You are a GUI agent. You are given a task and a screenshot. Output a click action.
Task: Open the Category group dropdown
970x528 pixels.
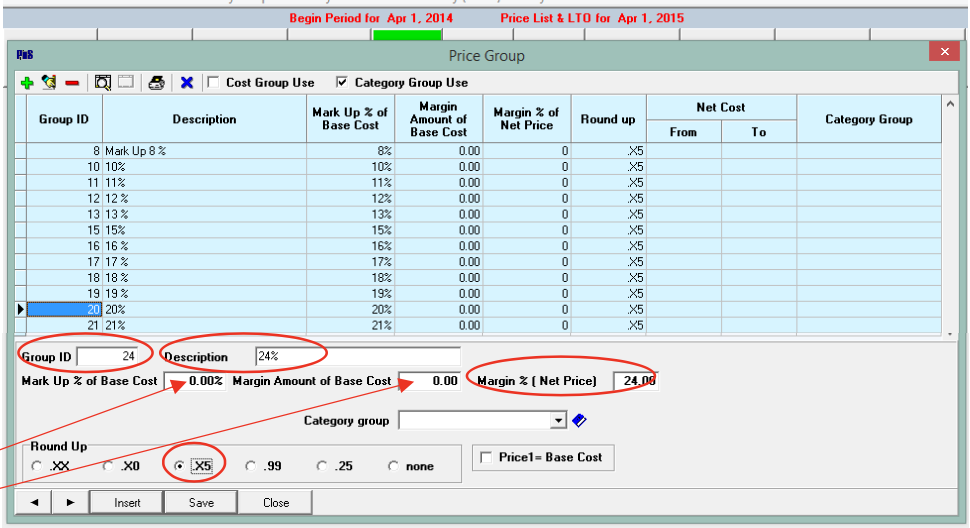(558, 420)
